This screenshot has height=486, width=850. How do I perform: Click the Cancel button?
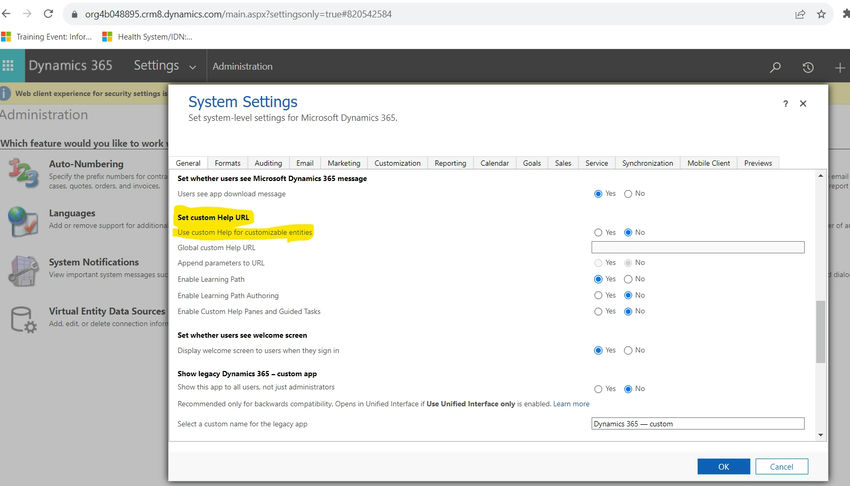[x=781, y=466]
